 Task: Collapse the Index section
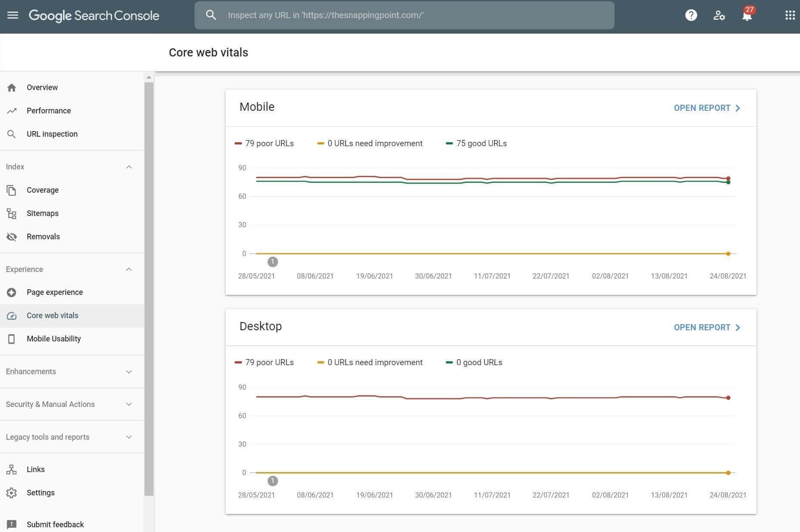[129, 167]
